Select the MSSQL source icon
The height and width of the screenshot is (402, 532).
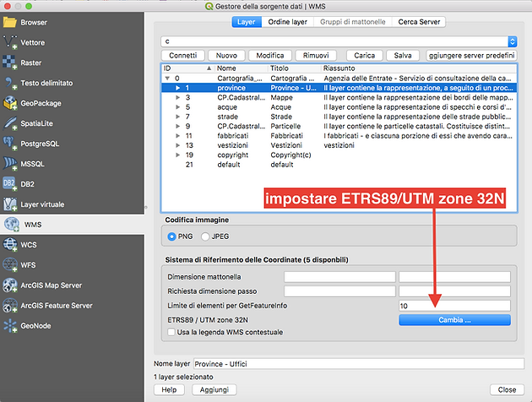(9, 164)
